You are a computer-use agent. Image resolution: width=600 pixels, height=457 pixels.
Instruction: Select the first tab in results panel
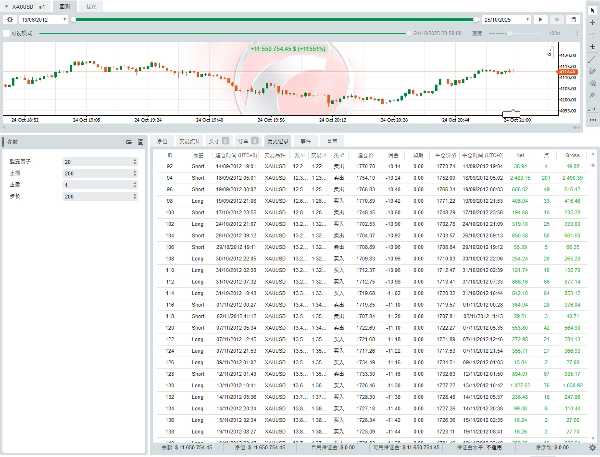[x=164, y=142]
